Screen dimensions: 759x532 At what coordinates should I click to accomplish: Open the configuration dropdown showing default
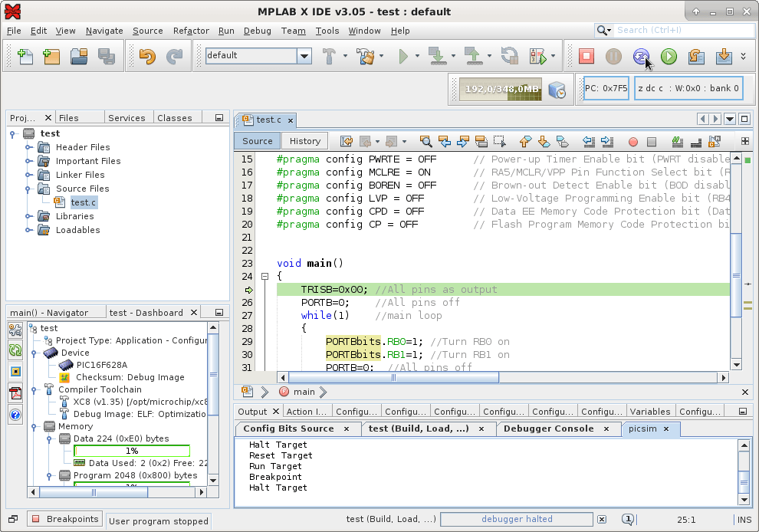pos(304,56)
